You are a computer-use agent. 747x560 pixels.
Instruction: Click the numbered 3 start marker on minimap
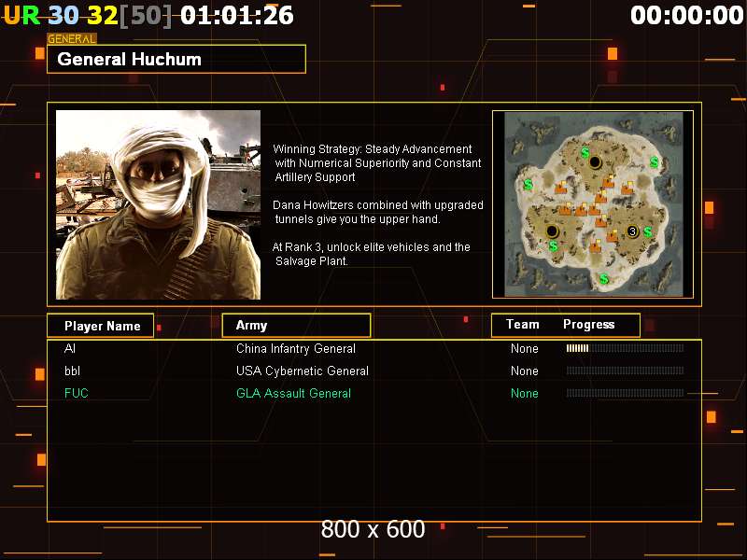tap(632, 231)
